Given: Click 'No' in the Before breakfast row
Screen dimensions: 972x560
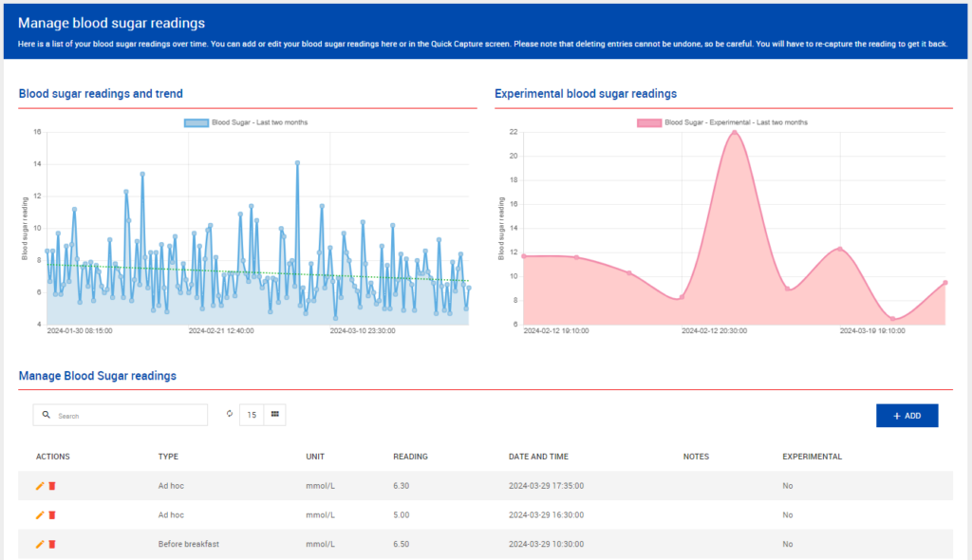Looking at the screenshot, I should tap(787, 545).
